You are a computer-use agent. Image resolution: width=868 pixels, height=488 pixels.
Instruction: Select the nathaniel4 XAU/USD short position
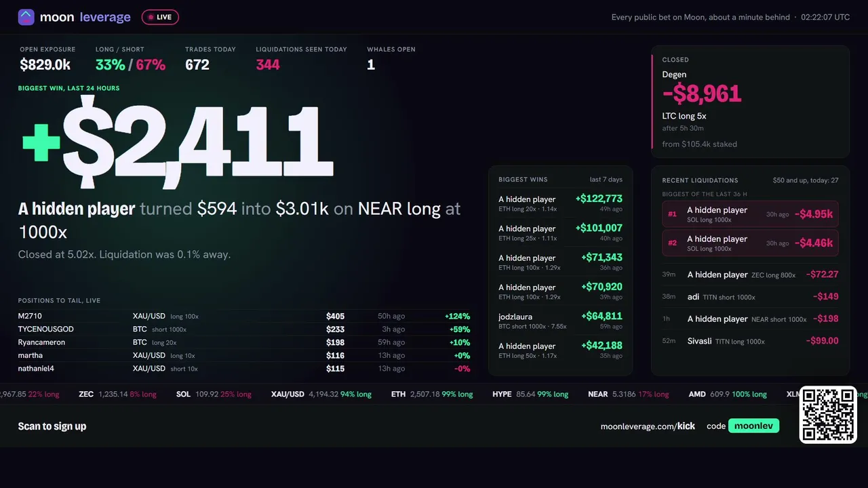click(244, 369)
